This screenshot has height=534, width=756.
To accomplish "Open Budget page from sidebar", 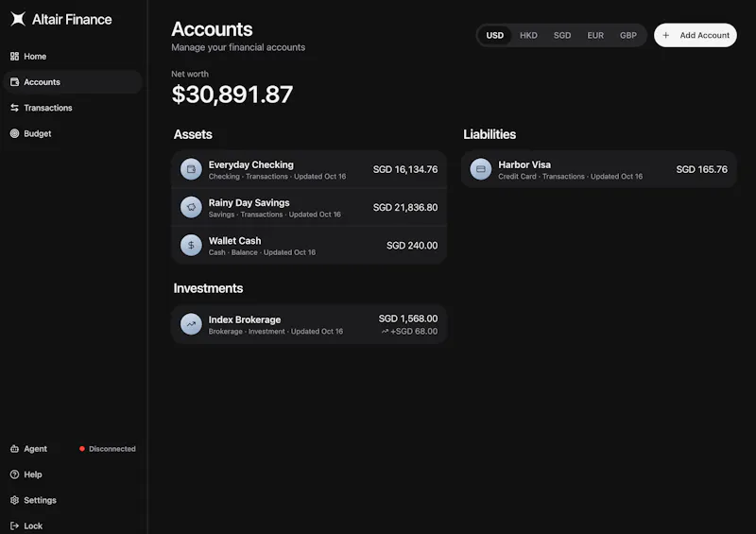I will 73,133.
